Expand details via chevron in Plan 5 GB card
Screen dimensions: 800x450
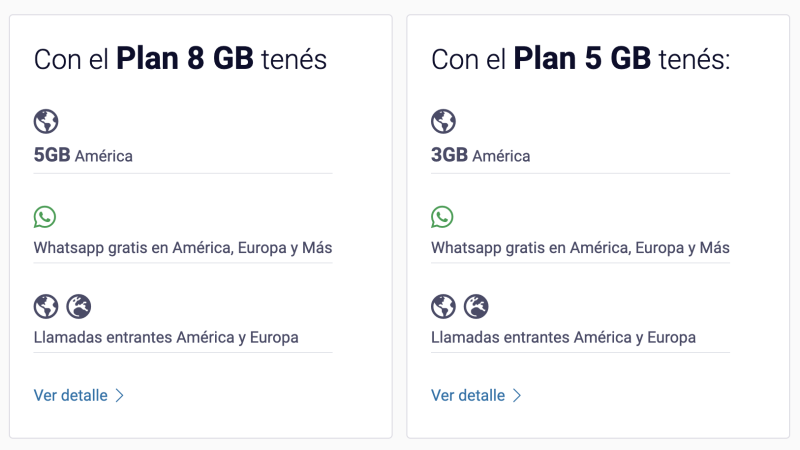click(x=517, y=395)
